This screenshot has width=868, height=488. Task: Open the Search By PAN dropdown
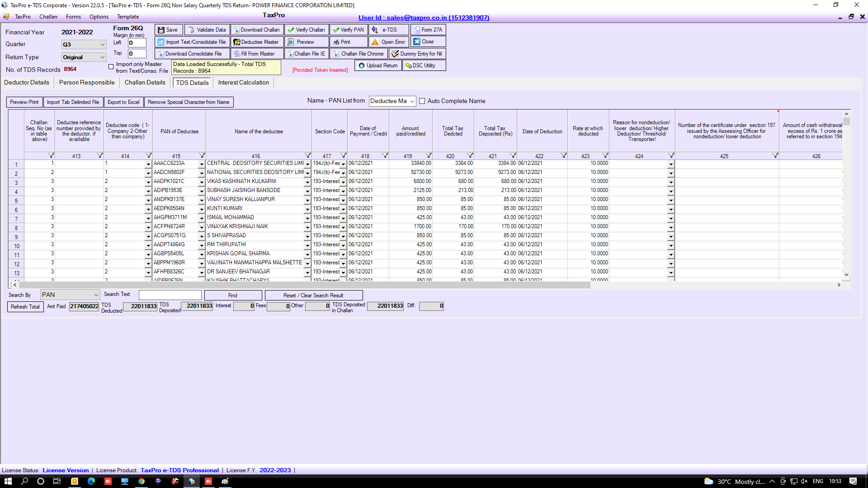(x=70, y=295)
